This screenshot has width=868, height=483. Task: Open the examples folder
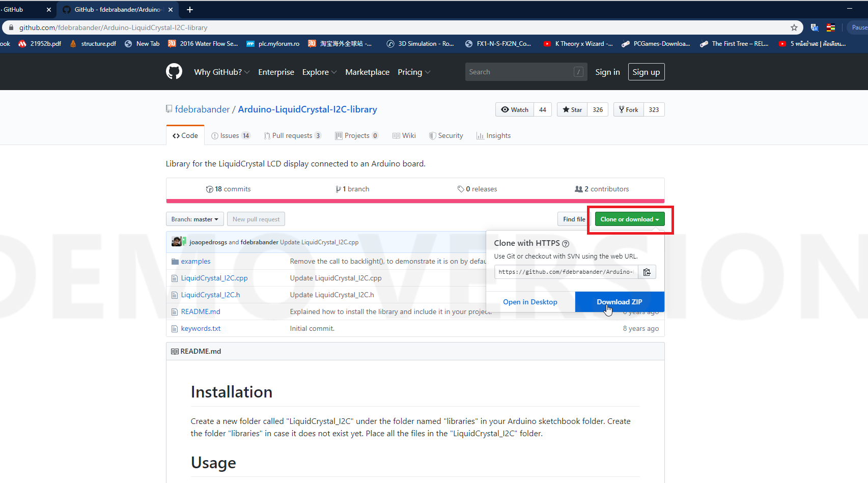click(x=195, y=261)
